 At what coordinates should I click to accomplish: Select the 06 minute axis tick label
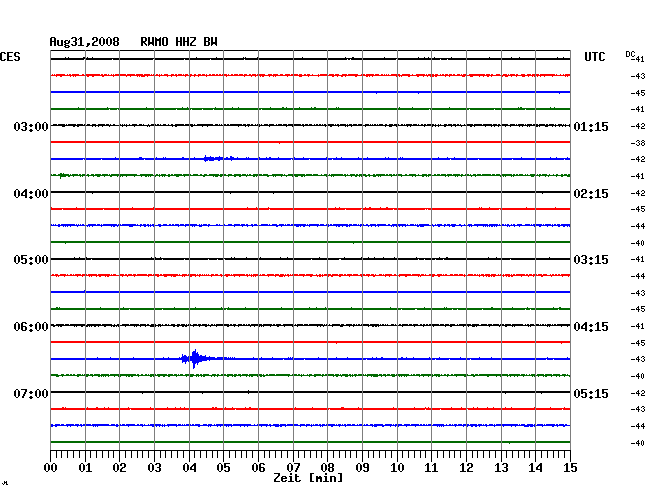[258, 467]
